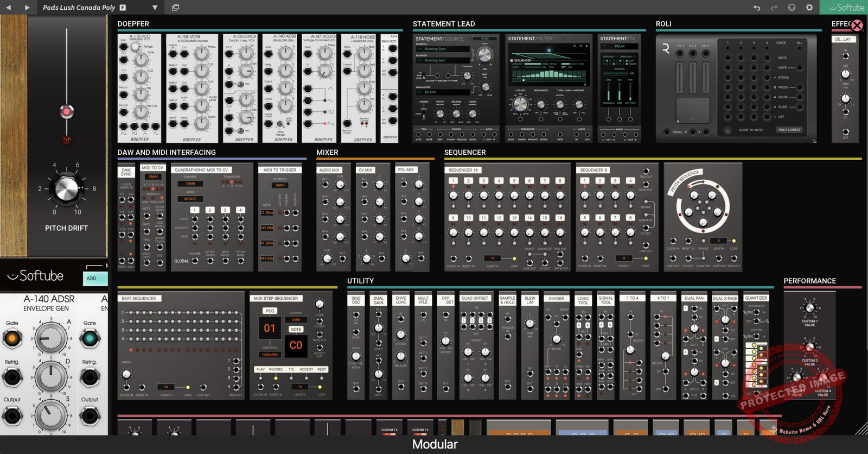
Task: Open the preset list dropdown triangle
Action: coord(155,8)
